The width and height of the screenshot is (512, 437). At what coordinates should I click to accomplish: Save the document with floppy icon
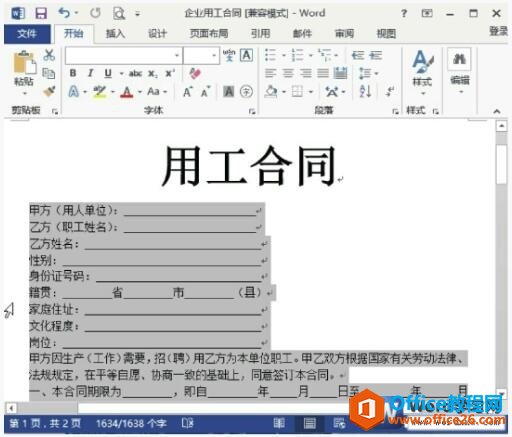pyautogui.click(x=41, y=13)
